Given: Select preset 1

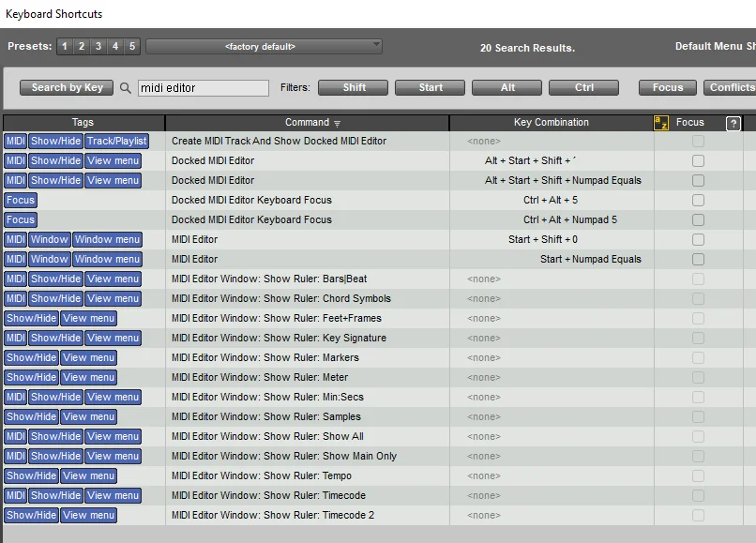Looking at the screenshot, I should click(x=65, y=46).
